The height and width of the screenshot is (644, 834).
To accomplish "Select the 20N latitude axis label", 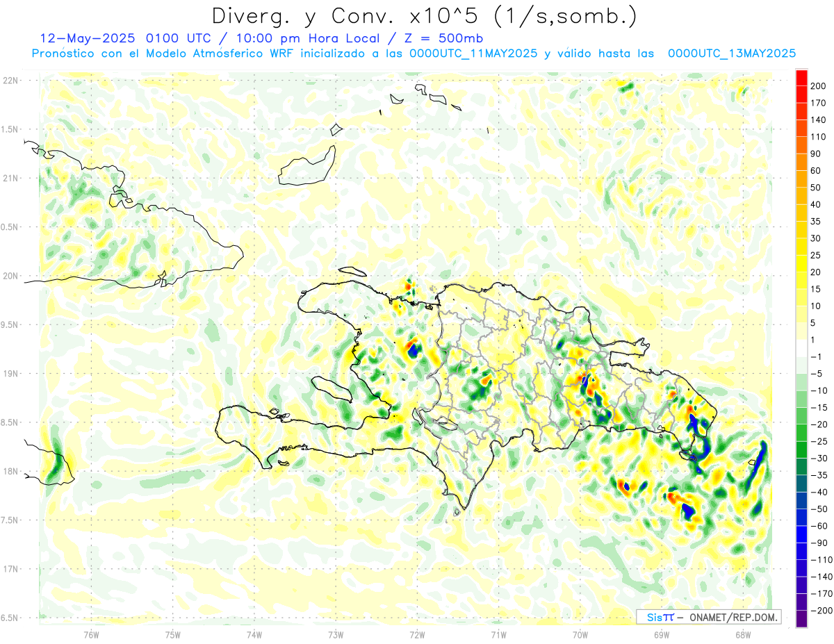I will 10,276.
